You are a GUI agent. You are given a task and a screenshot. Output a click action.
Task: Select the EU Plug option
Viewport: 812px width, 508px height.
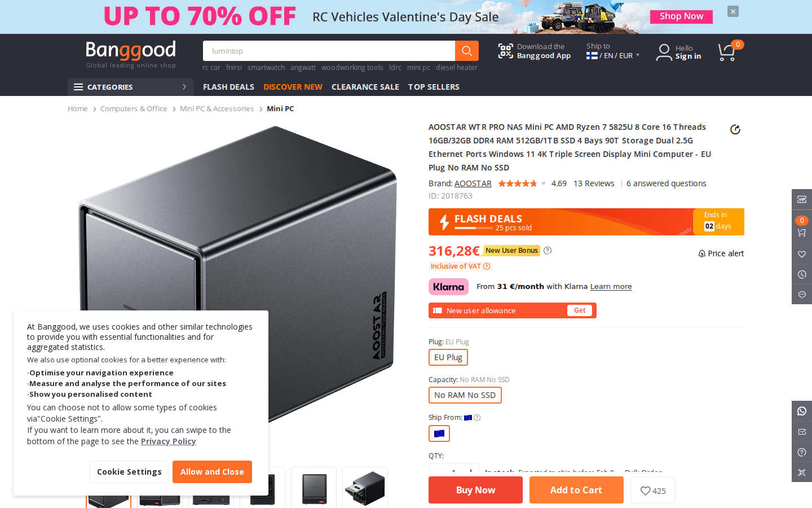point(448,357)
